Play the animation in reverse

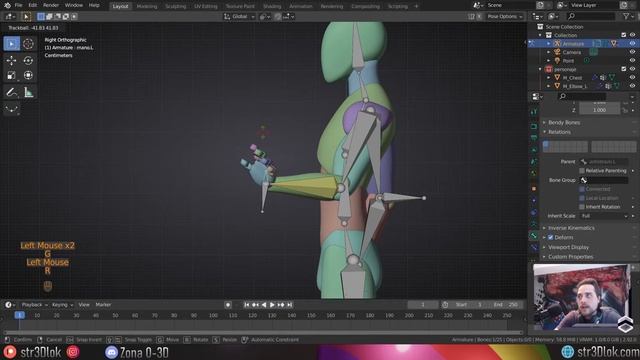pos(264,305)
